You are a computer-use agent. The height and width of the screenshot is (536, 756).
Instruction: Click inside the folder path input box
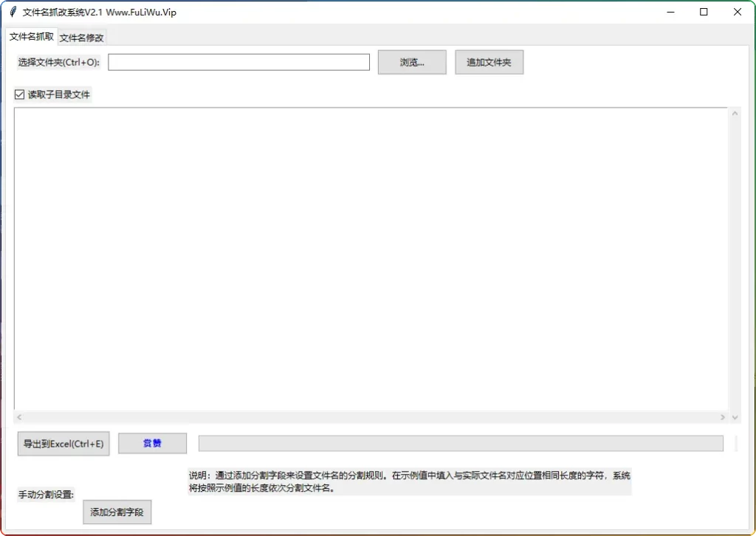click(x=238, y=62)
